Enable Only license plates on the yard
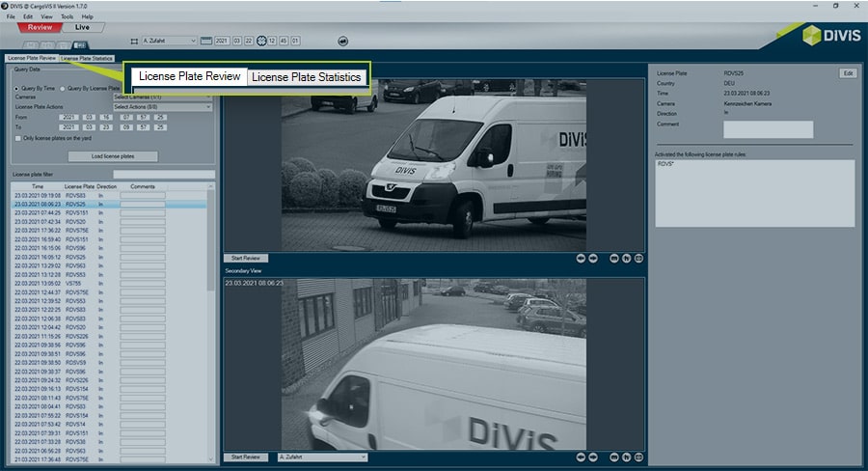Viewport: 868px width, 471px height. click(18, 139)
